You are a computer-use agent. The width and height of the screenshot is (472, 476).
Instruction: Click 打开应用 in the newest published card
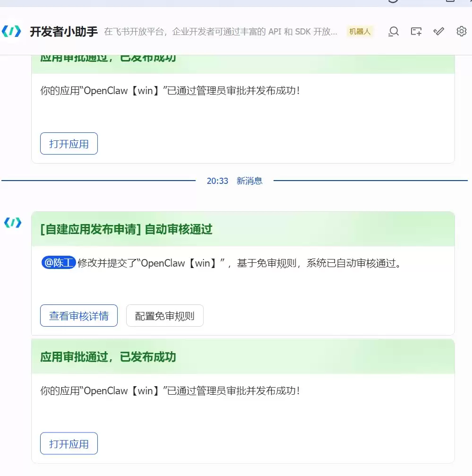(x=69, y=443)
